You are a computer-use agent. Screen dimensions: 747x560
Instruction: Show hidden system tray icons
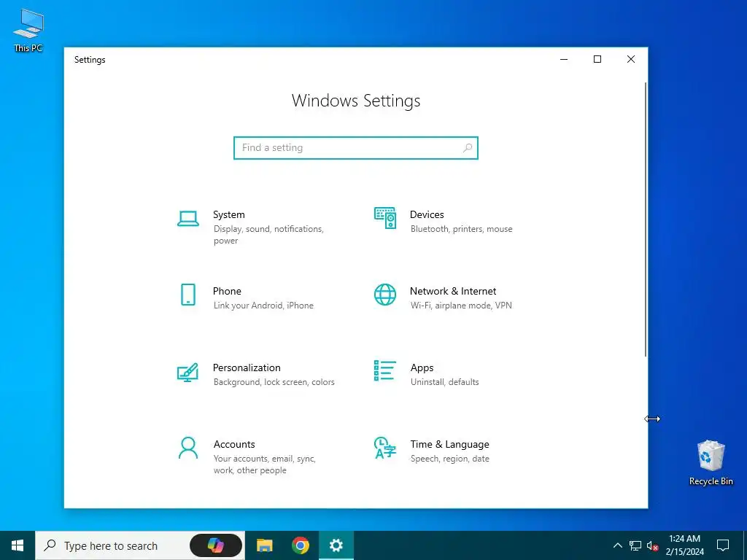(617, 545)
